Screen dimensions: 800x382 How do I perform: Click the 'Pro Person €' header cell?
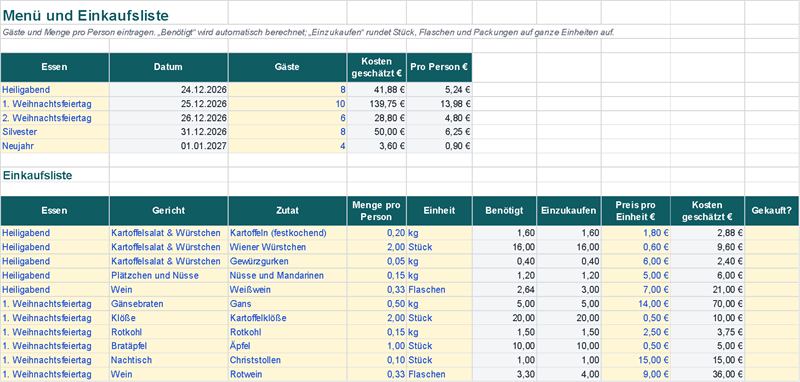(439, 67)
